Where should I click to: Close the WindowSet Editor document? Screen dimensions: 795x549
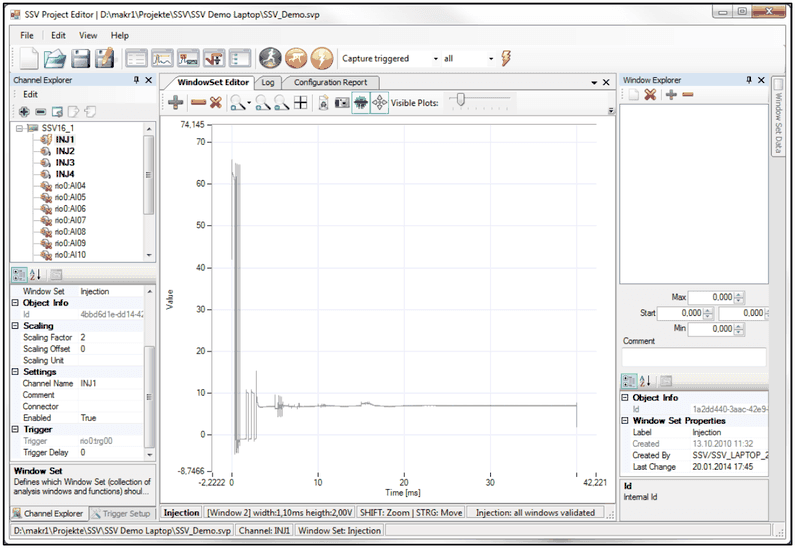606,82
